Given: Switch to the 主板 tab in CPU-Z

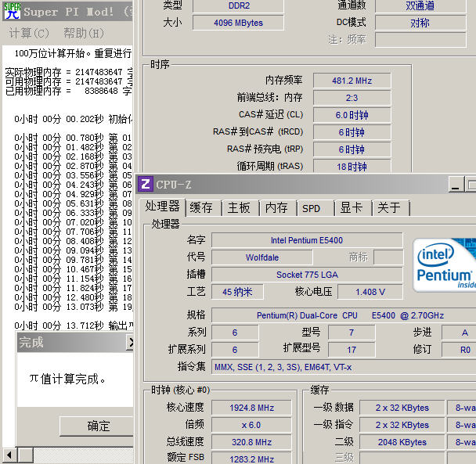Looking at the screenshot, I should tap(239, 208).
